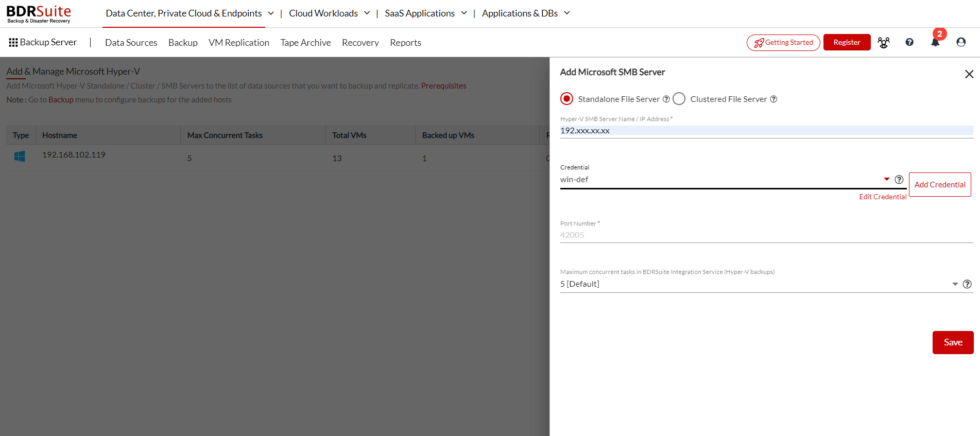Open the help question mark icon in header

(x=909, y=42)
